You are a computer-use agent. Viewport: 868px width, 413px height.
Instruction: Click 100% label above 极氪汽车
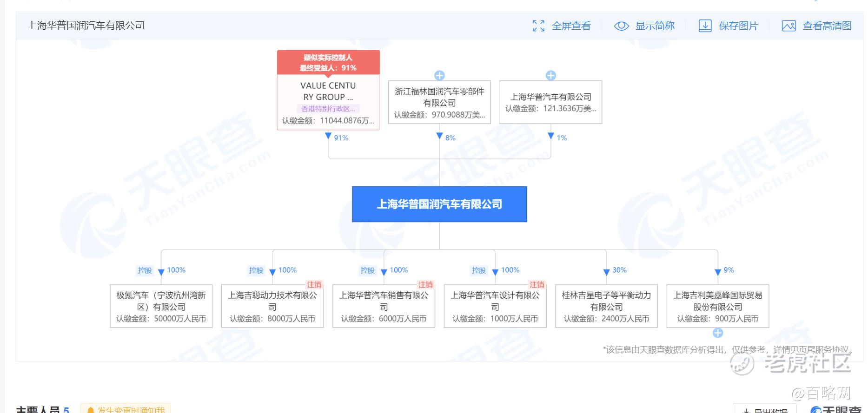(x=176, y=270)
